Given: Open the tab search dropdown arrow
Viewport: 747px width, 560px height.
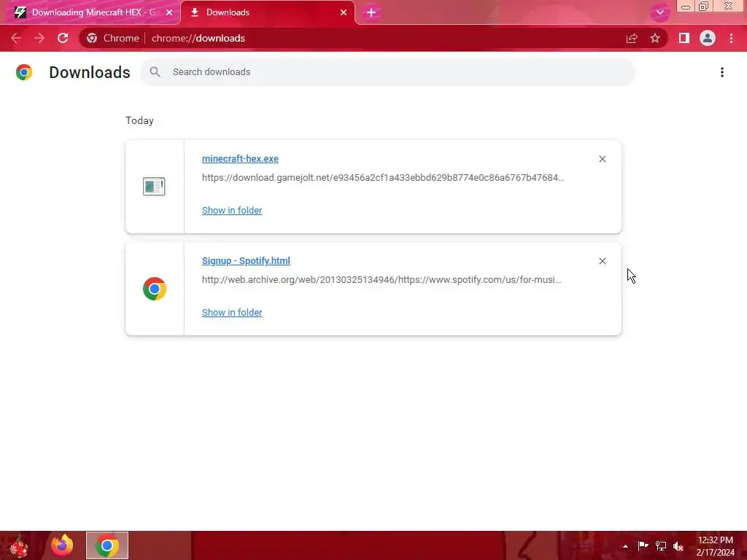Looking at the screenshot, I should 659,13.
